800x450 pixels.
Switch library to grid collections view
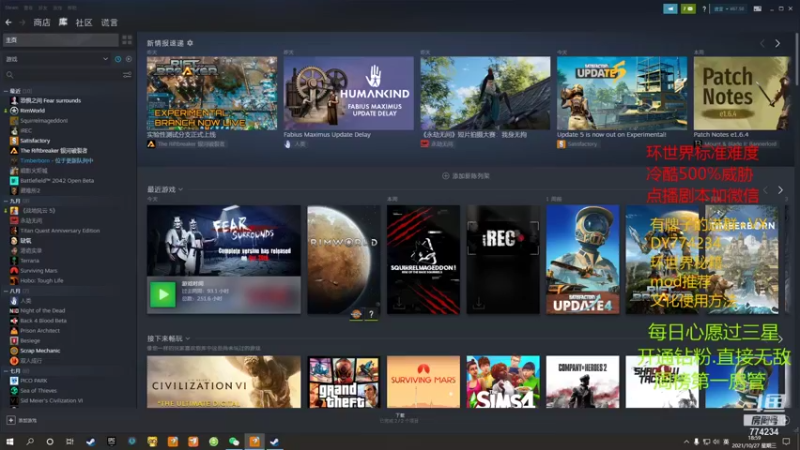pyautogui.click(x=127, y=40)
